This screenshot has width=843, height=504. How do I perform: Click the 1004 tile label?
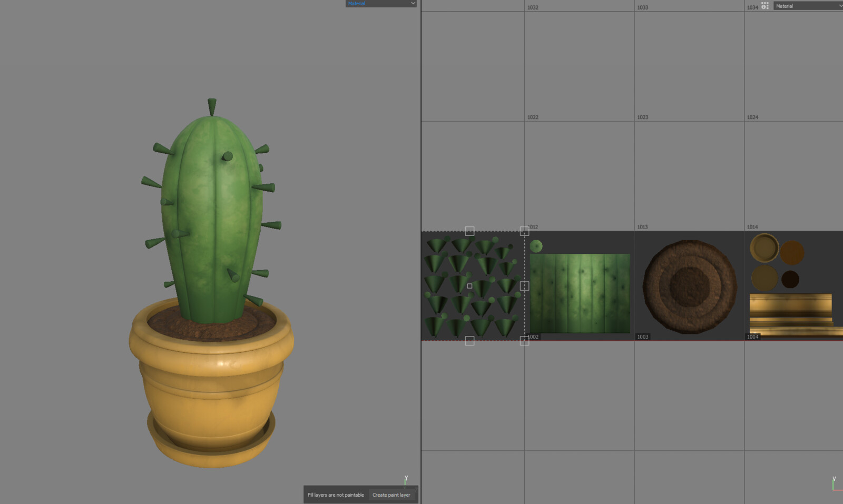coord(753,337)
